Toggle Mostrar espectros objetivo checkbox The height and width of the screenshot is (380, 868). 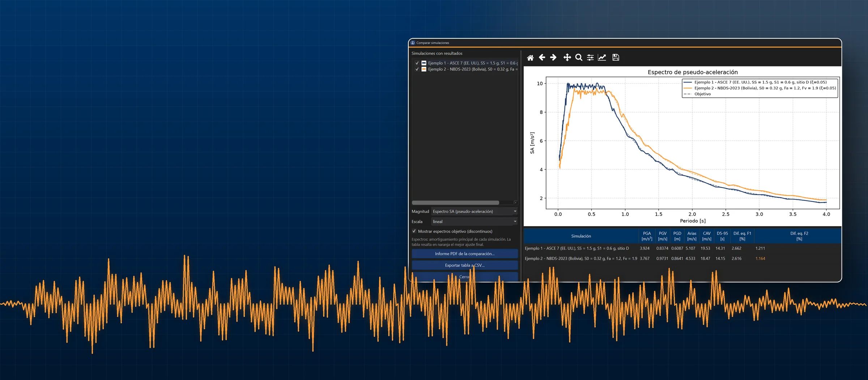[414, 231]
